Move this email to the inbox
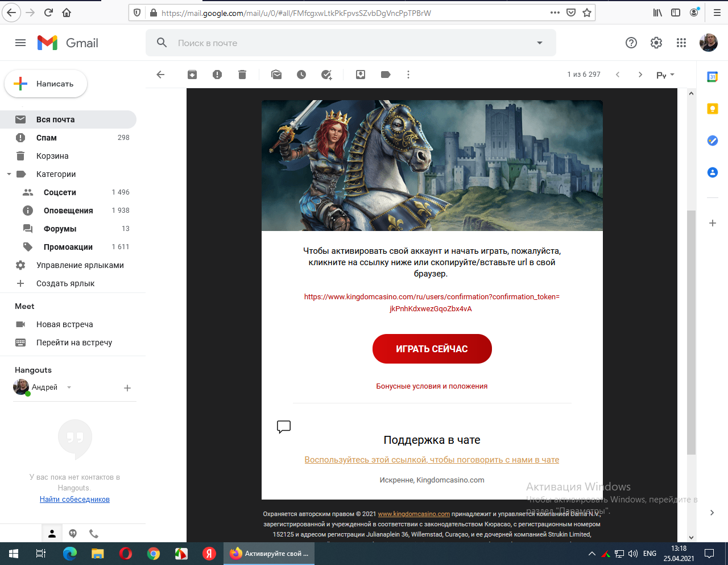Viewport: 728px width, 565px height. pos(361,75)
